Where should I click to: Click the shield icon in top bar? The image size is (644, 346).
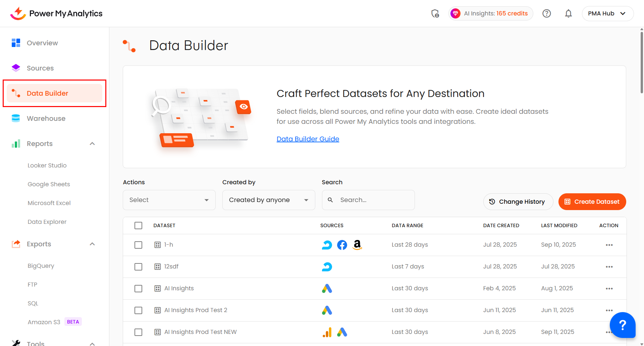(x=435, y=13)
